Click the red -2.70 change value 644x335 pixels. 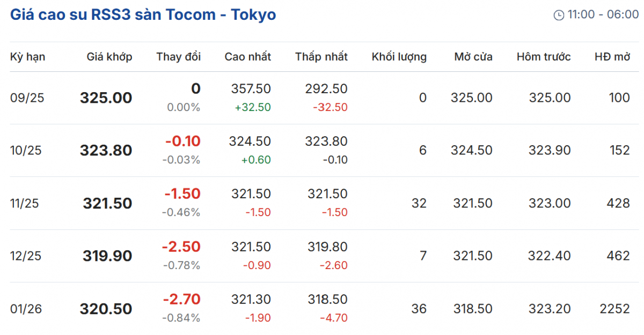[181, 299]
